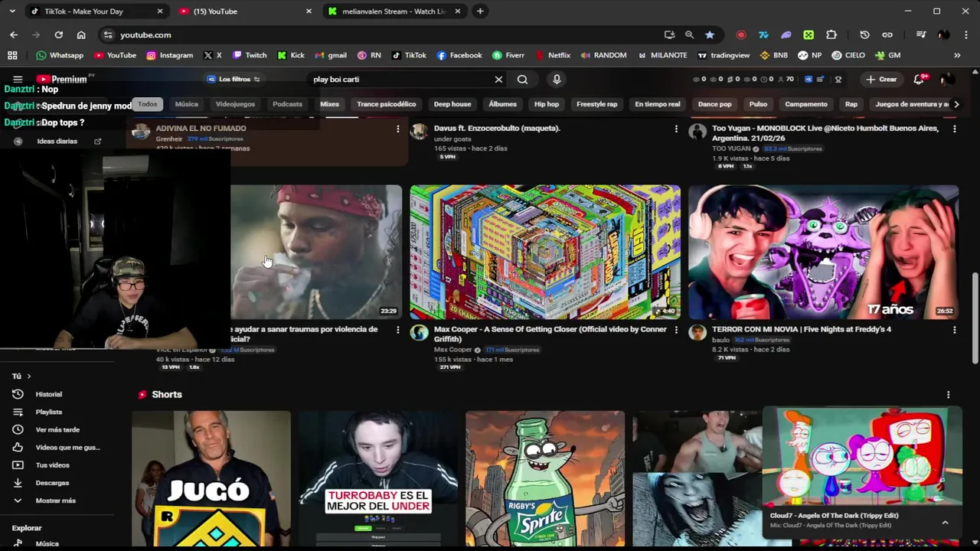Select the En tiempo real filter chip

[658, 104]
